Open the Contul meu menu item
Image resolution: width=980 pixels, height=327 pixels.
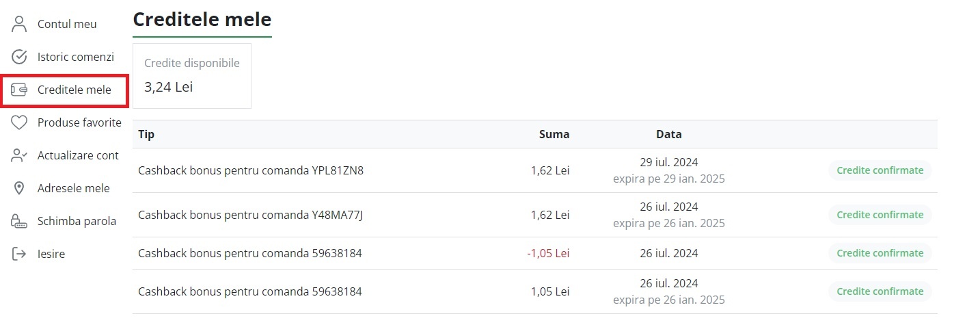[x=67, y=24]
